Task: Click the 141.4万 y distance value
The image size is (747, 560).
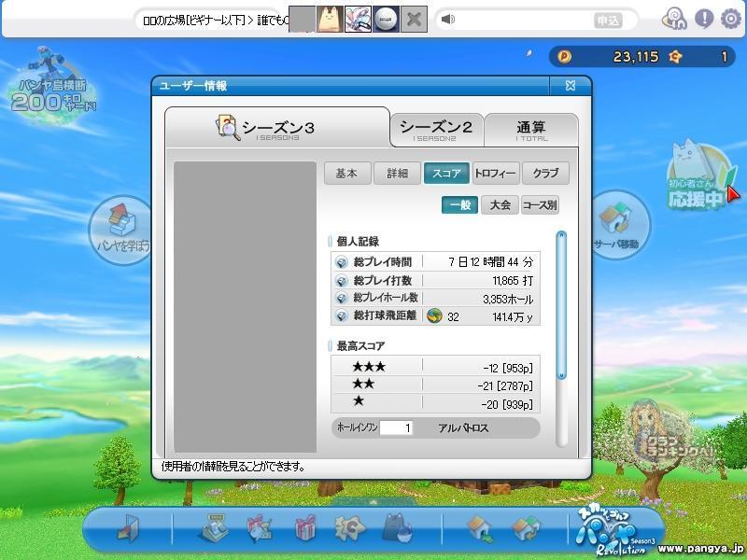Action: click(513, 317)
